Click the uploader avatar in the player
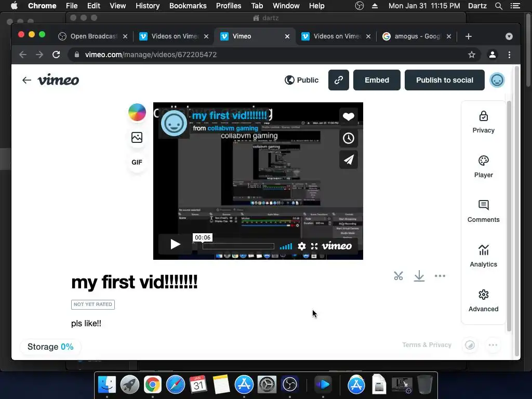532x399 pixels. pyautogui.click(x=174, y=123)
